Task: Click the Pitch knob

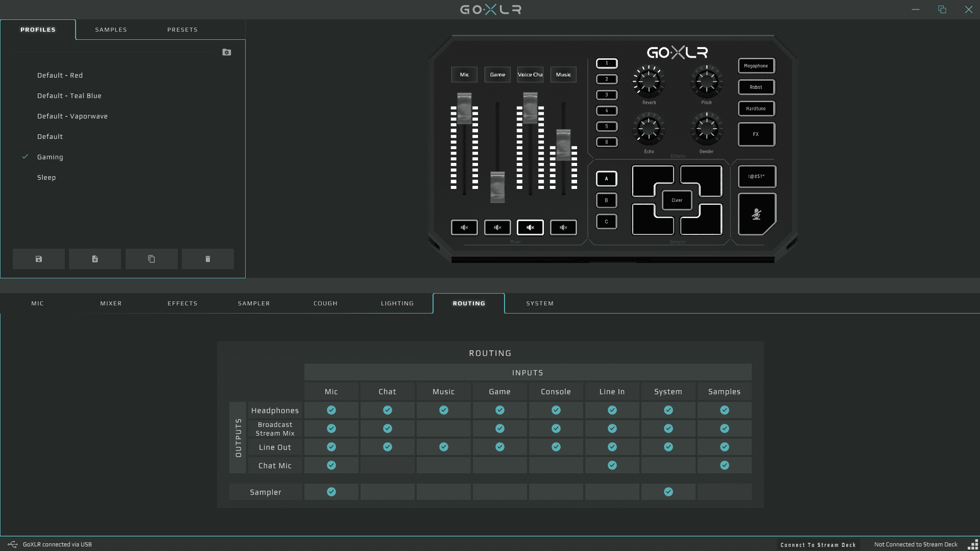Action: [x=707, y=81]
